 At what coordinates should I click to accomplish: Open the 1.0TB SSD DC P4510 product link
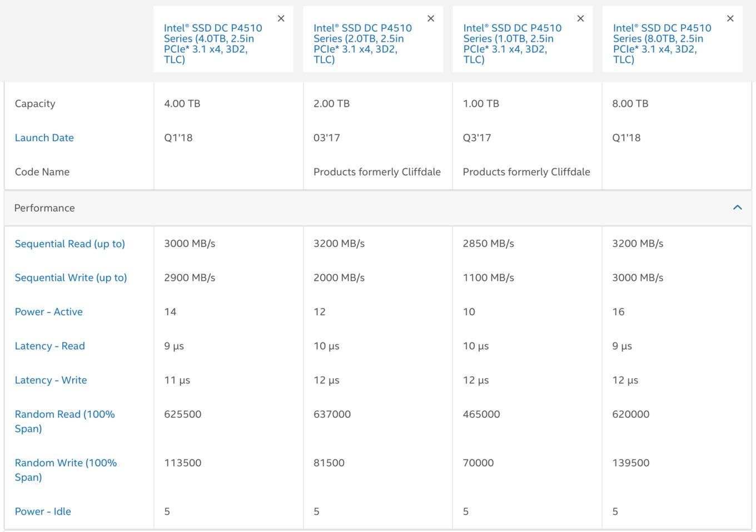click(513, 43)
